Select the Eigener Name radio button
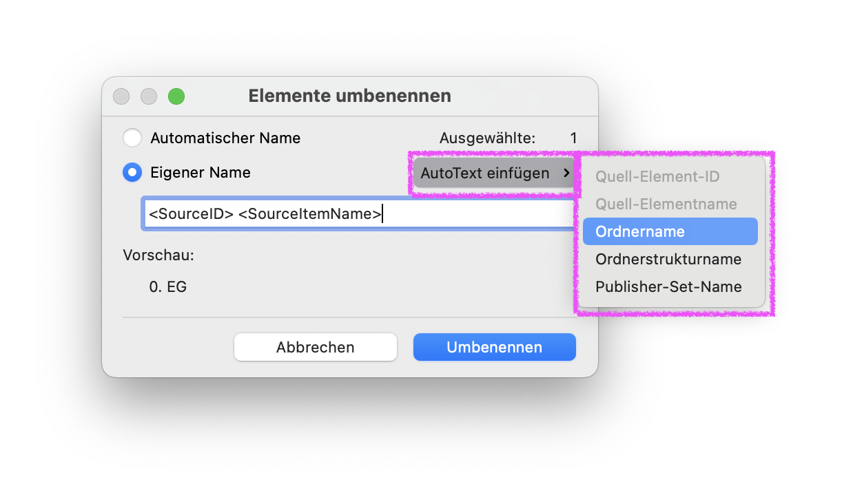Viewport: 842px width, 504px height. tap(132, 172)
